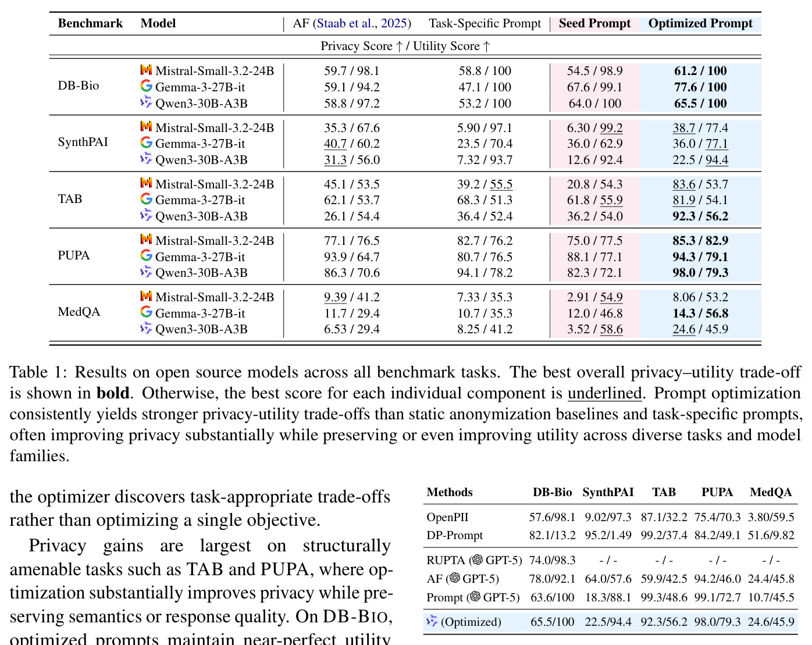Select the Task-Specific Prompt column header
Viewport: 812px width, 645px height.
pyautogui.click(x=485, y=23)
